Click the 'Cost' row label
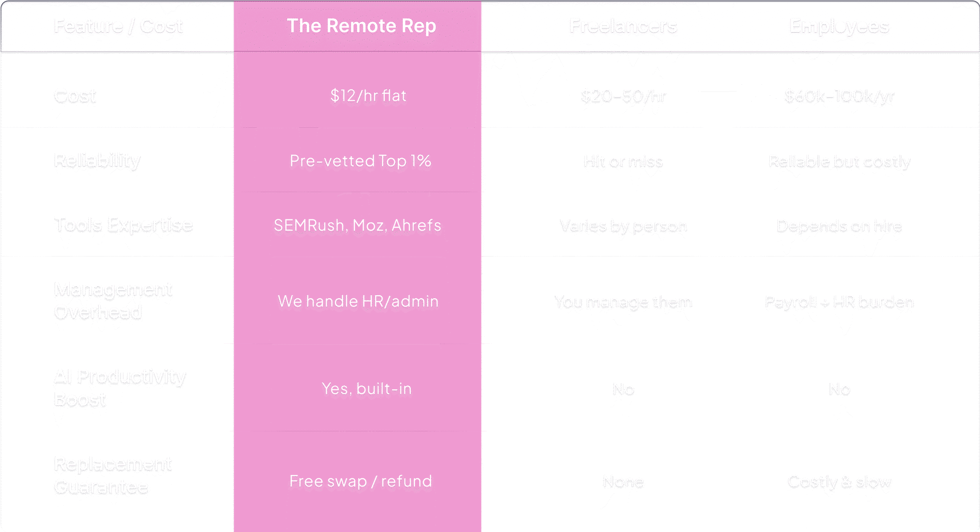The width and height of the screenshot is (980, 532). pos(75,96)
